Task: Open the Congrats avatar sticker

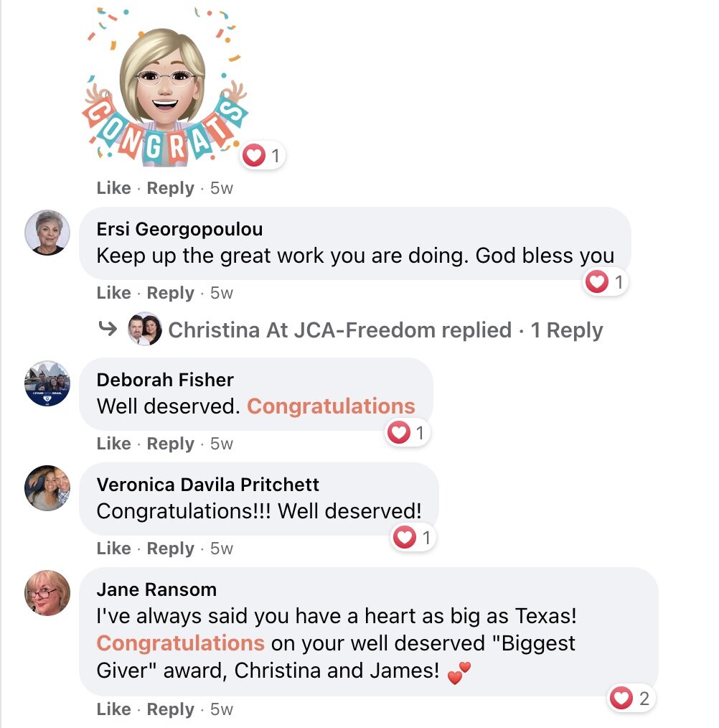Action: coord(165,87)
